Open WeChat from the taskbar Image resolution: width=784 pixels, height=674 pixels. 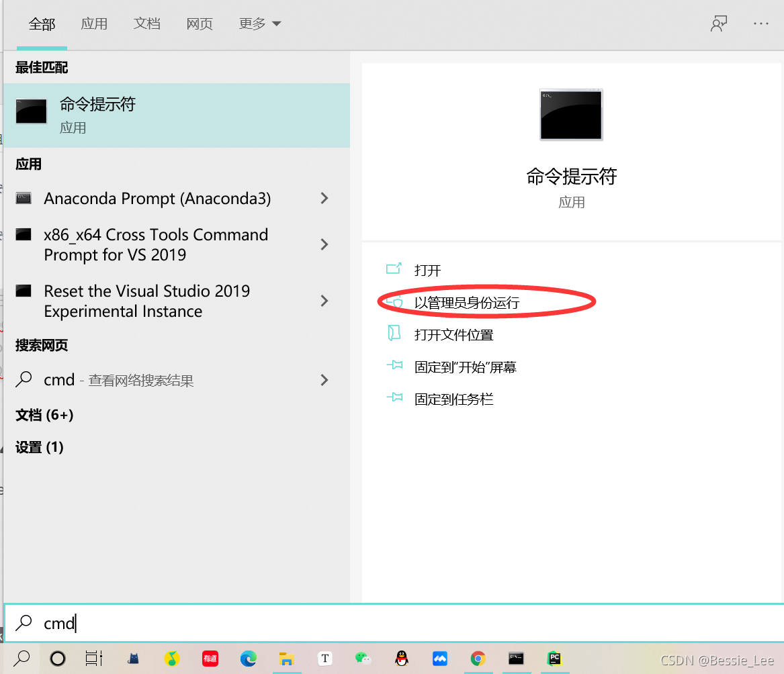(x=363, y=659)
